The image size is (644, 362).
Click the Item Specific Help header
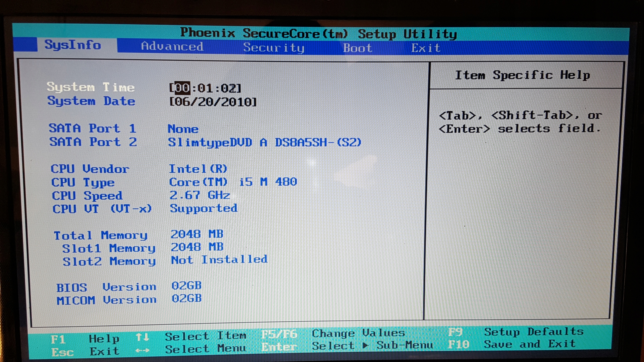tap(522, 75)
